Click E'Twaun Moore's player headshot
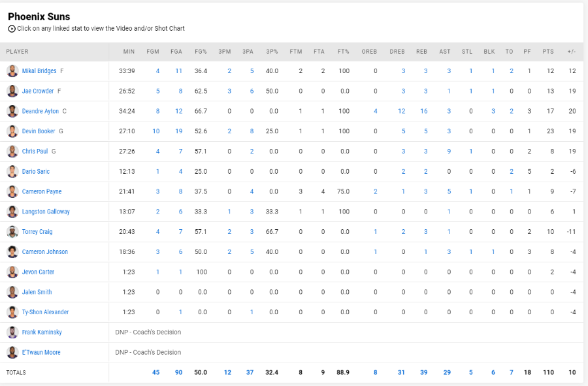 pyautogui.click(x=12, y=352)
